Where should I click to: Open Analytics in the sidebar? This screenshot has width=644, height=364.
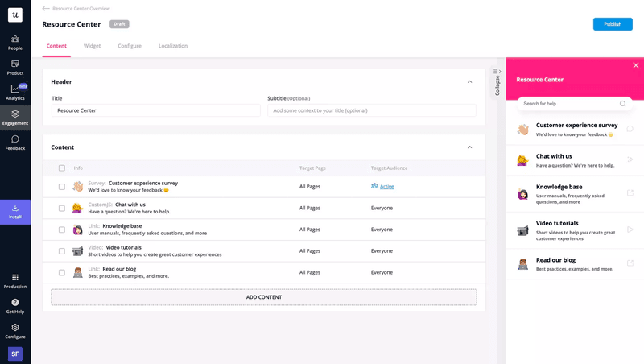[15, 93]
